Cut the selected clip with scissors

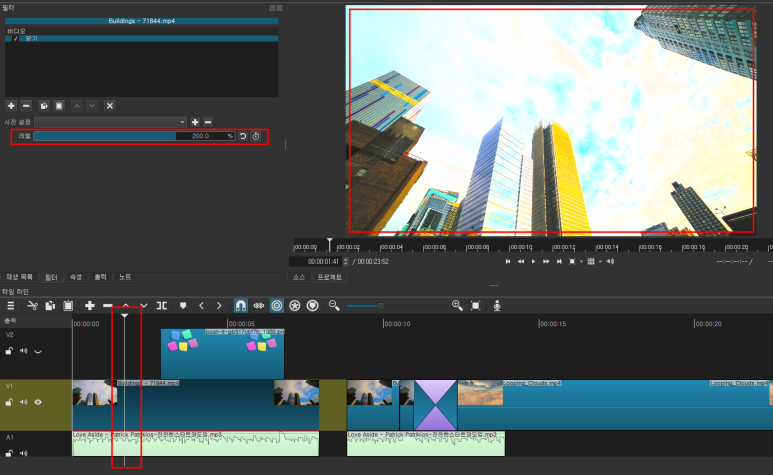[x=33, y=306]
